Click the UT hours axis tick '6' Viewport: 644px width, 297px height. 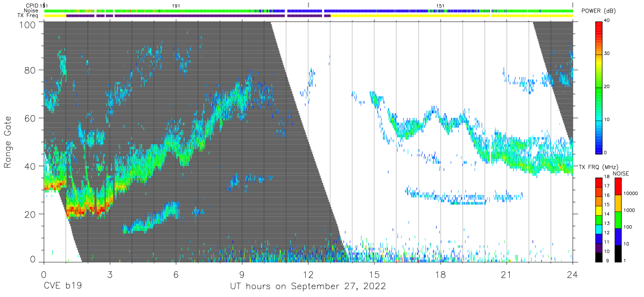pyautogui.click(x=176, y=274)
